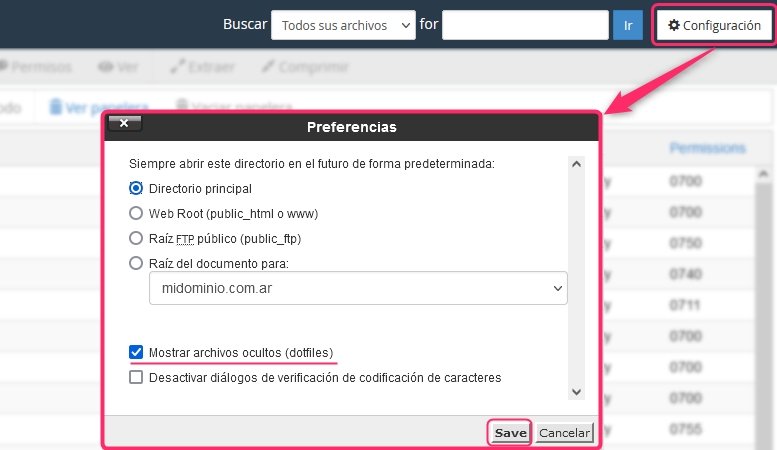Image resolution: width=777 pixels, height=450 pixels.
Task: Select Web Root (public_html o www) option
Action: pyautogui.click(x=136, y=213)
